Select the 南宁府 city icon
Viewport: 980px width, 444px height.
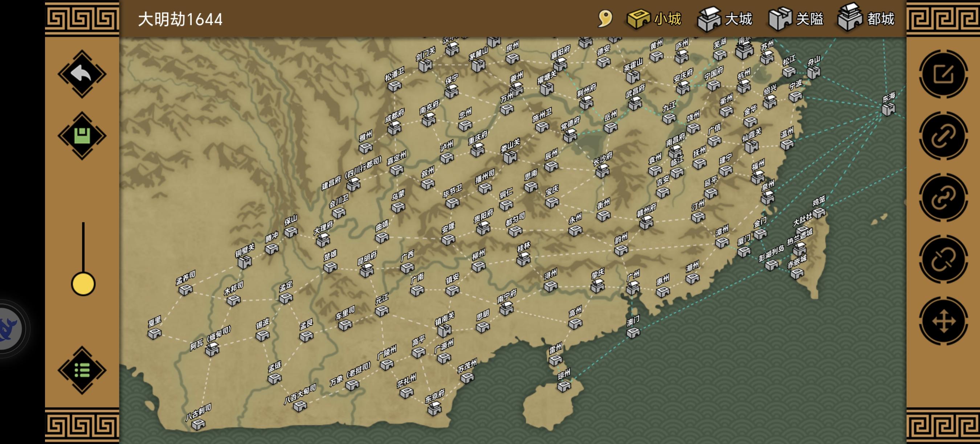pos(506,309)
